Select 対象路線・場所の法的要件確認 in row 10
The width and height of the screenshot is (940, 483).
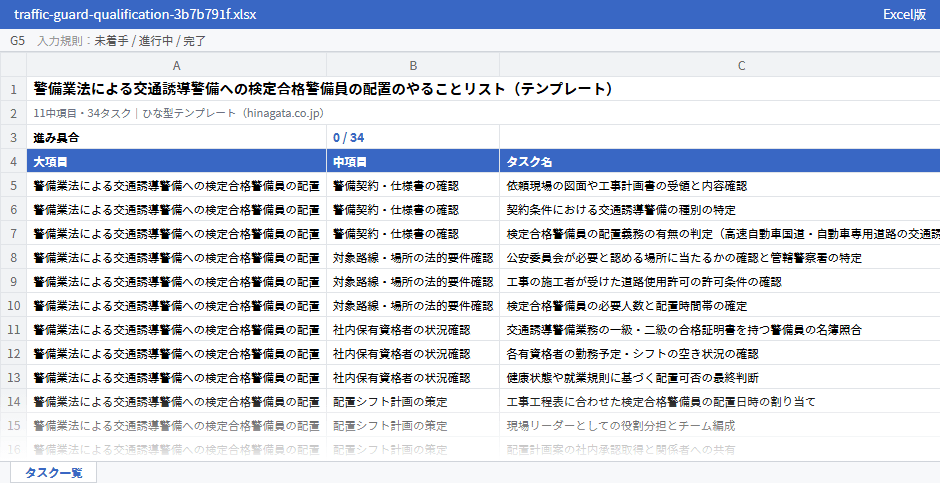tap(413, 306)
